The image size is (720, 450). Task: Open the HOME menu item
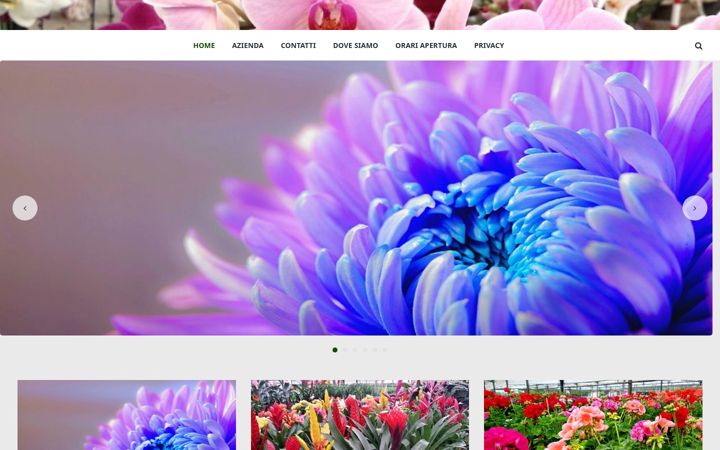pos(204,45)
